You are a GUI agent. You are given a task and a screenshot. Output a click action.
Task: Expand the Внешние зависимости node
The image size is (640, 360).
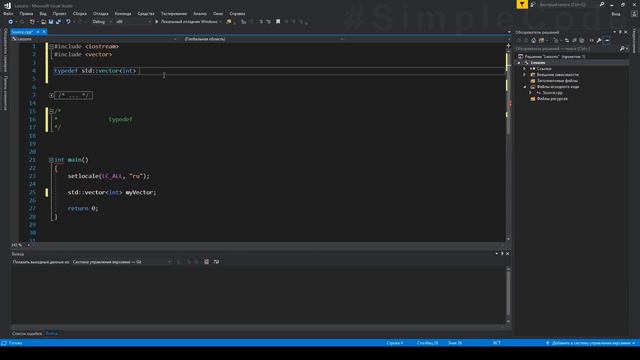[x=525, y=75]
